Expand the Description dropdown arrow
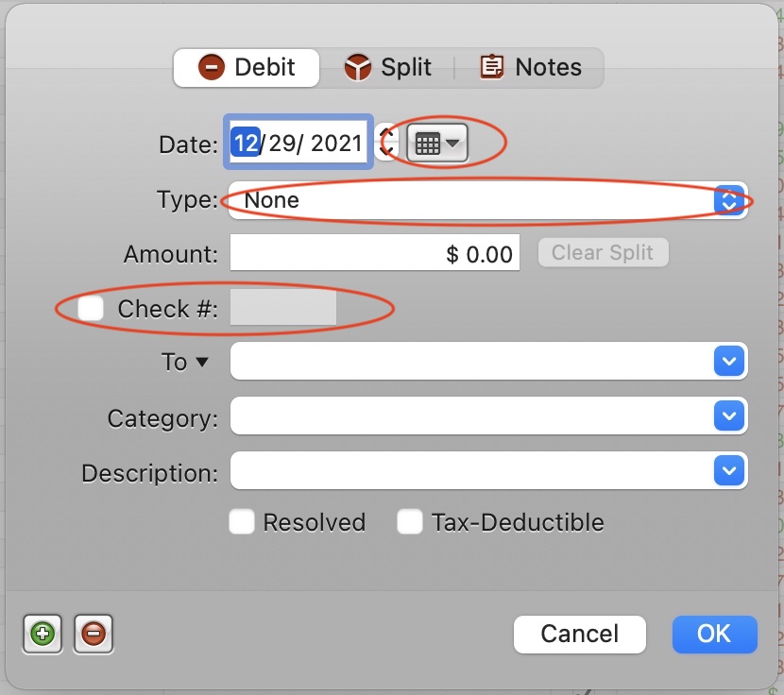Viewport: 784px width, 695px height. pos(729,470)
